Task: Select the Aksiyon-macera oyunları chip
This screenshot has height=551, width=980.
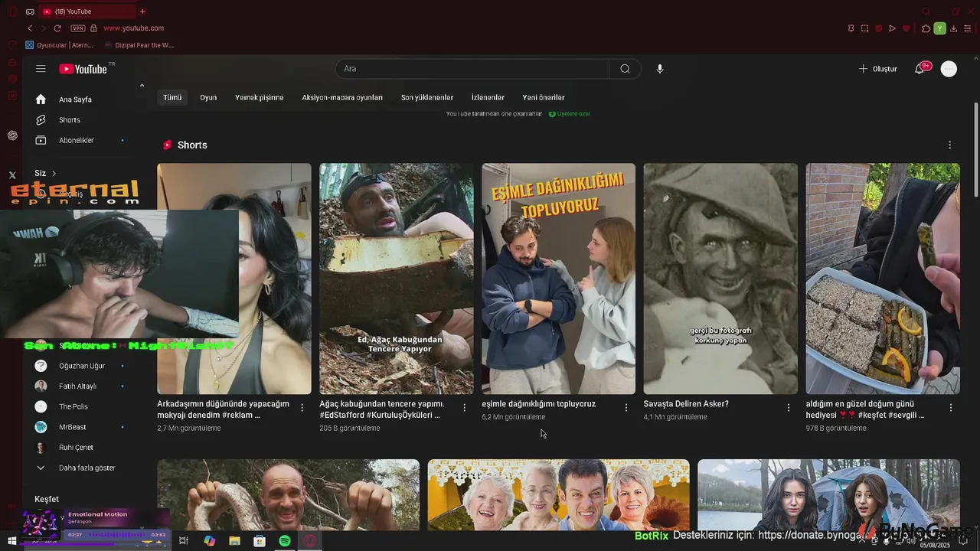Action: click(x=342, y=98)
